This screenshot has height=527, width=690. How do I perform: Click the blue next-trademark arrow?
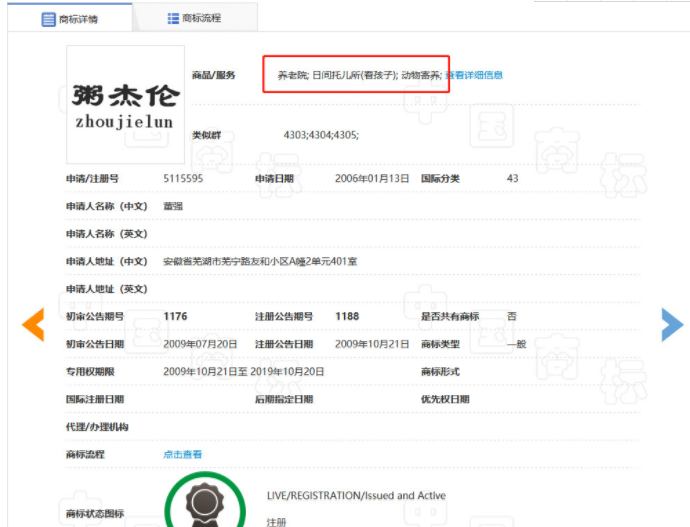point(672,324)
